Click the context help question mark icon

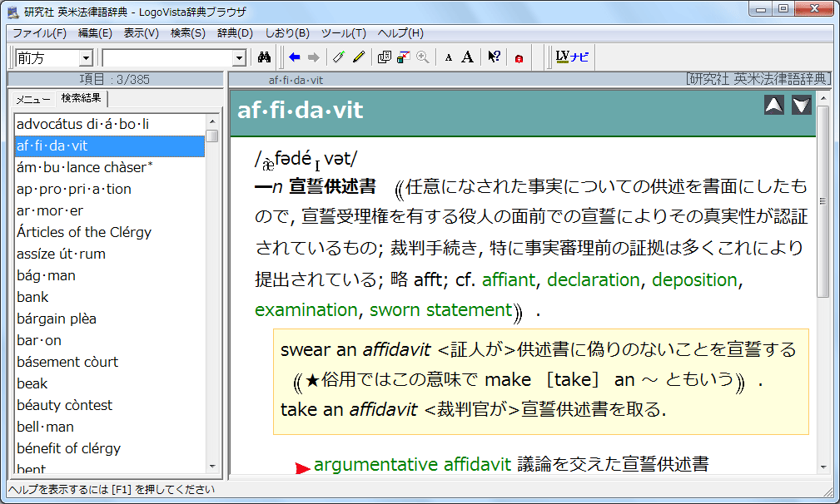point(495,57)
